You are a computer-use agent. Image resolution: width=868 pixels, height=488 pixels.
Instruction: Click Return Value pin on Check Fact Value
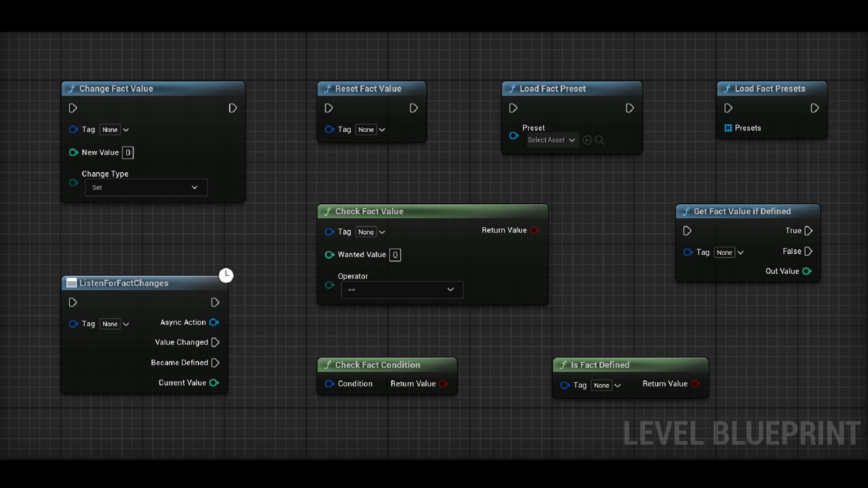[x=535, y=230]
